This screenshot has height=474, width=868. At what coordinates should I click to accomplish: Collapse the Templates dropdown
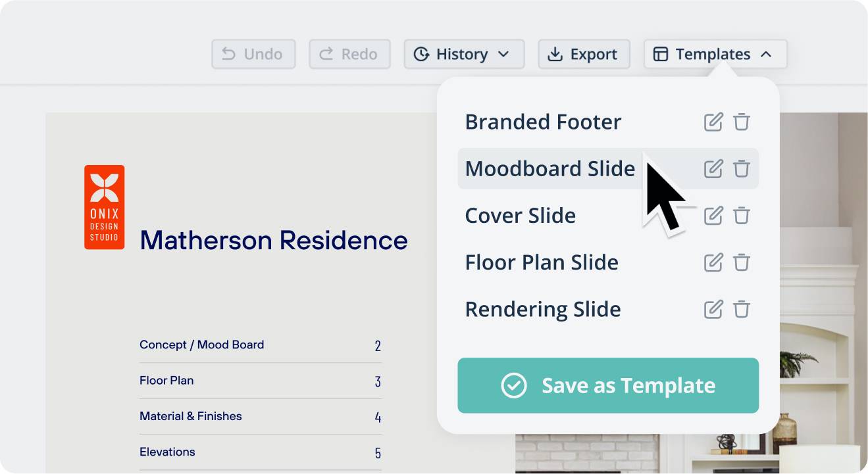point(715,55)
